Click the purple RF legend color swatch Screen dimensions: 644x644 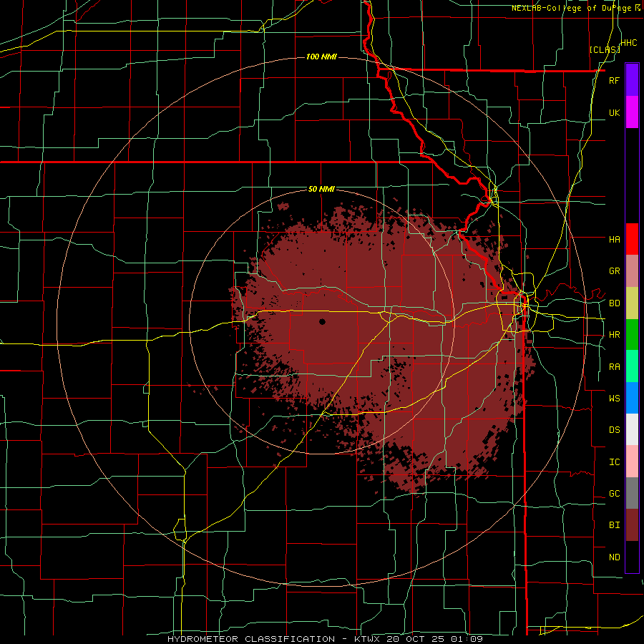tap(632, 79)
